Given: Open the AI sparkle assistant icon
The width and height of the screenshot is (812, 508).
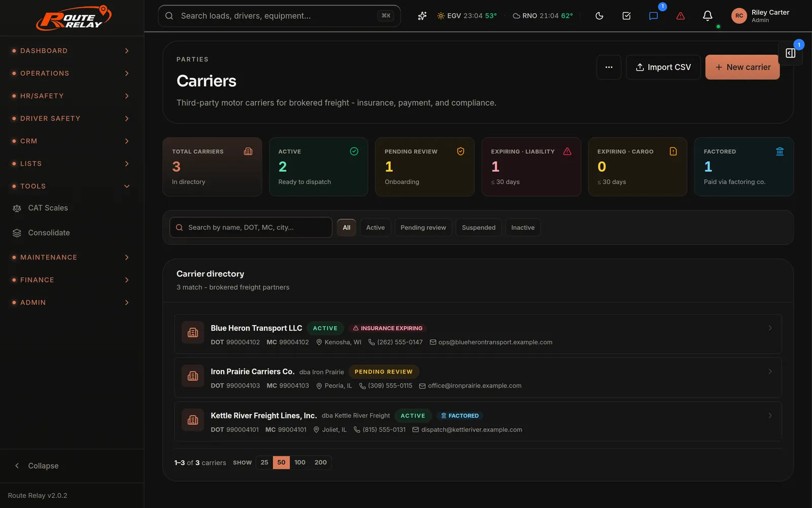Looking at the screenshot, I should tap(422, 16).
